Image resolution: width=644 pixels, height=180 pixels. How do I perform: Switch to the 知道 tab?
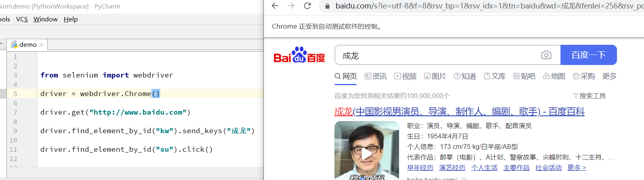465,76
